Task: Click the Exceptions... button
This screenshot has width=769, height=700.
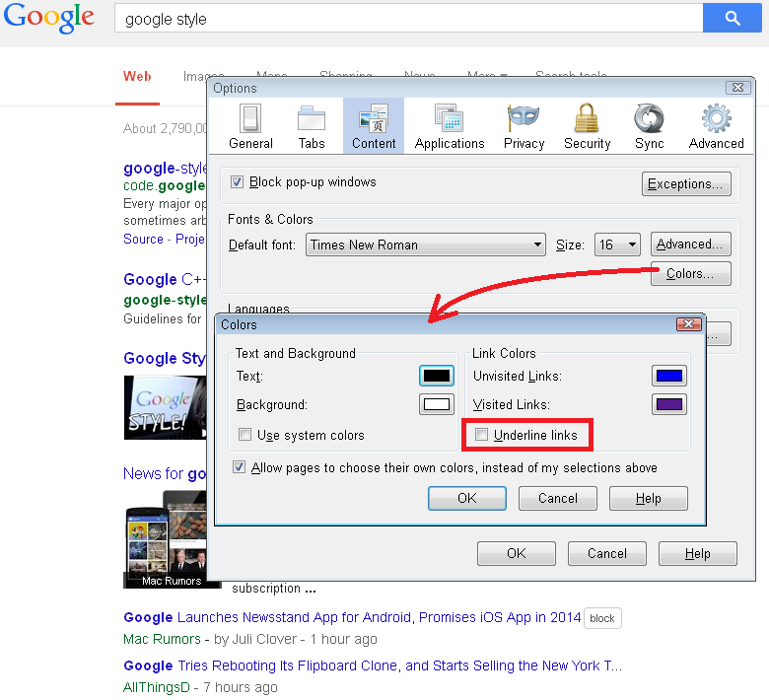Action: pos(686,184)
